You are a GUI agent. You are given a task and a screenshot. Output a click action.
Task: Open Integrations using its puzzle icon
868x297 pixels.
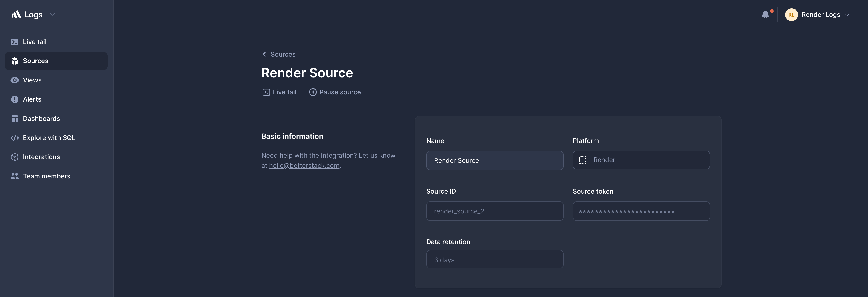tap(14, 157)
